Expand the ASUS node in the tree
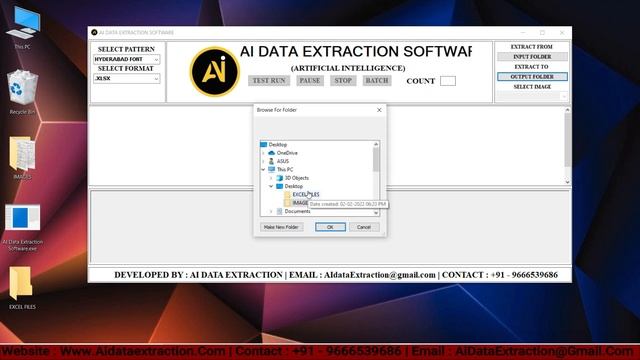Screen dimensions: 640x360 coord(263,161)
